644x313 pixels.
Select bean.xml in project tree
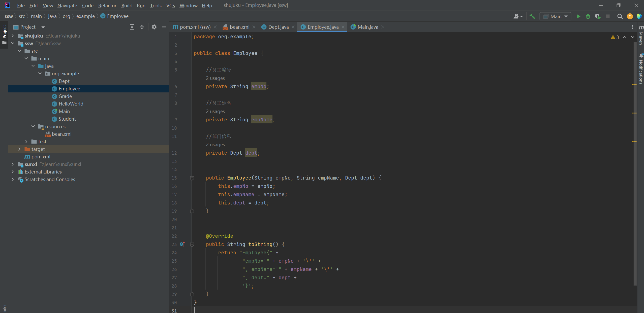[62, 134]
